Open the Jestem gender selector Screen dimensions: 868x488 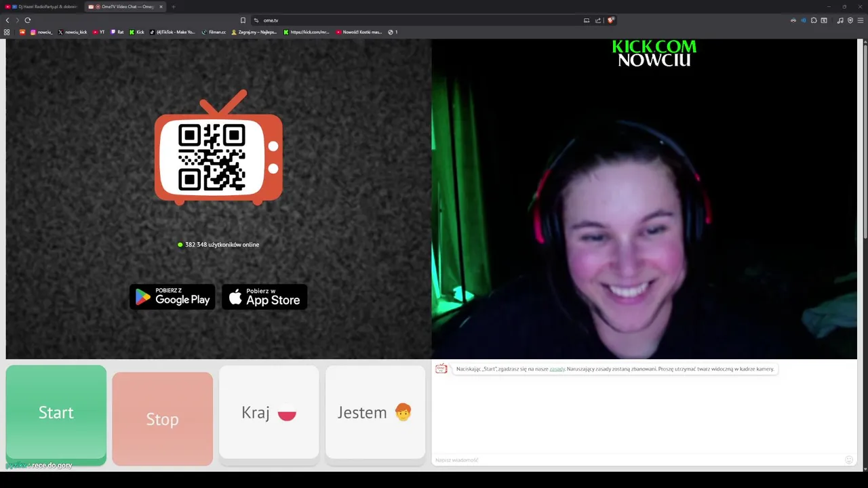(x=376, y=413)
